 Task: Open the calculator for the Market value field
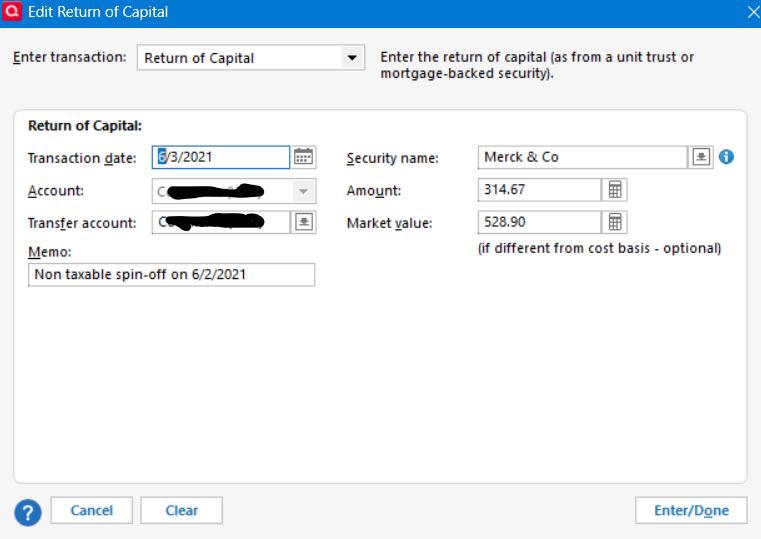coord(615,222)
